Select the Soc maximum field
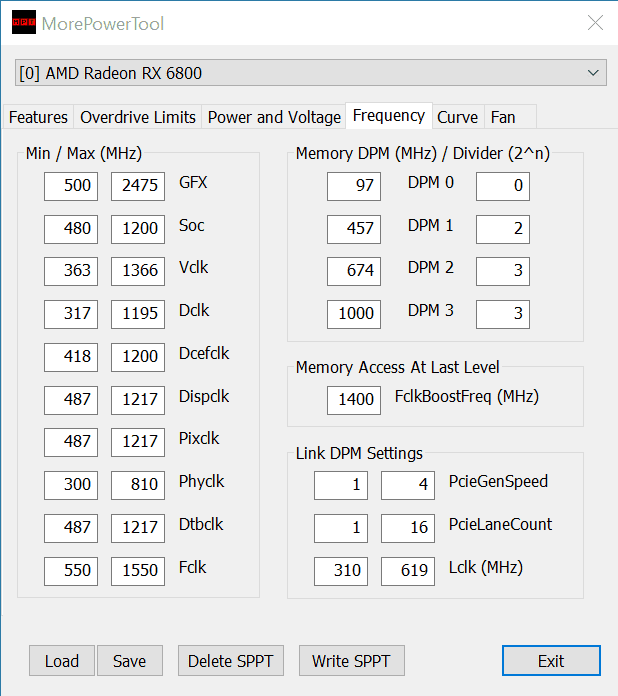The width and height of the screenshot is (618, 696). click(138, 229)
